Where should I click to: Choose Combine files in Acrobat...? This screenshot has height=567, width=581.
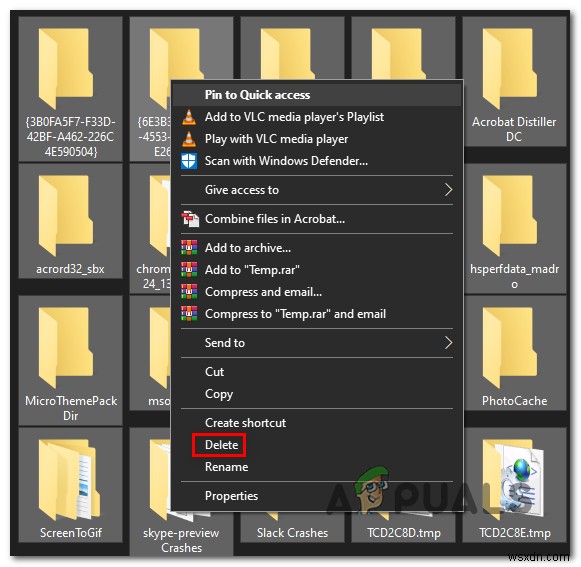point(317,219)
